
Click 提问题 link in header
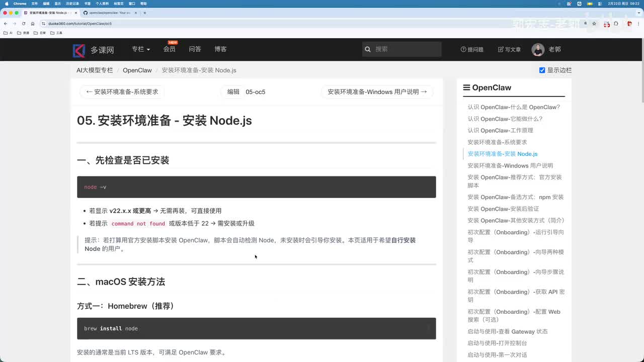point(472,49)
